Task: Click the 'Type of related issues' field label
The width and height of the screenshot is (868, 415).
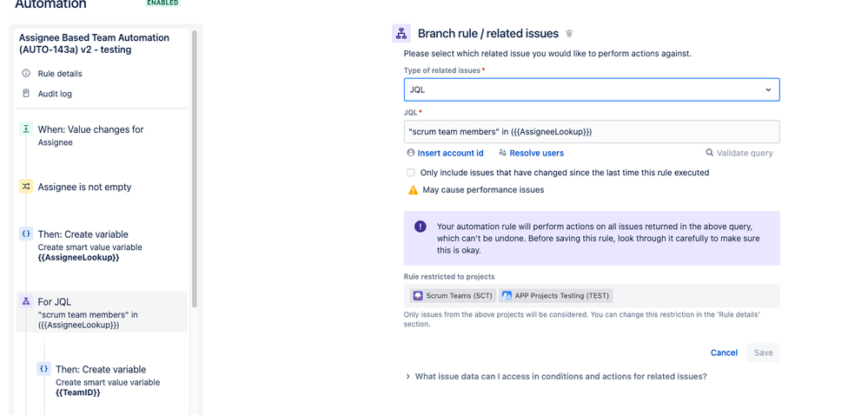Action: pos(442,70)
